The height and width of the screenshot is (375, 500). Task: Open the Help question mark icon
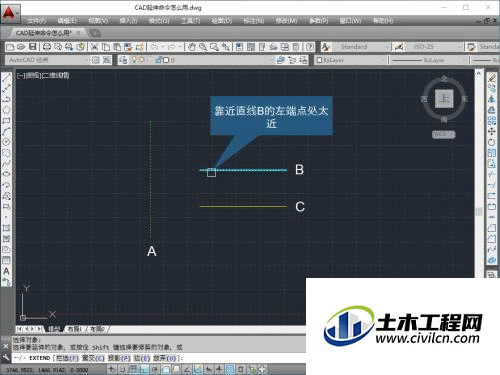point(310,47)
